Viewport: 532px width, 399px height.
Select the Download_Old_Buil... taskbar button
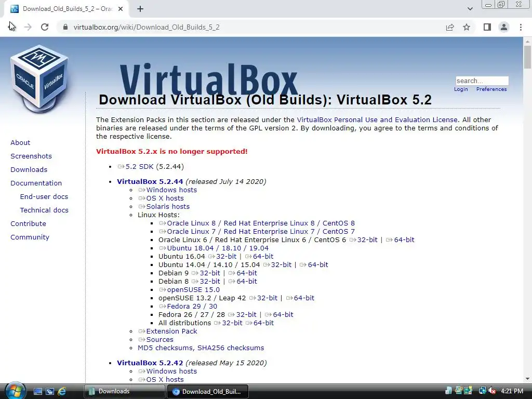208,392
